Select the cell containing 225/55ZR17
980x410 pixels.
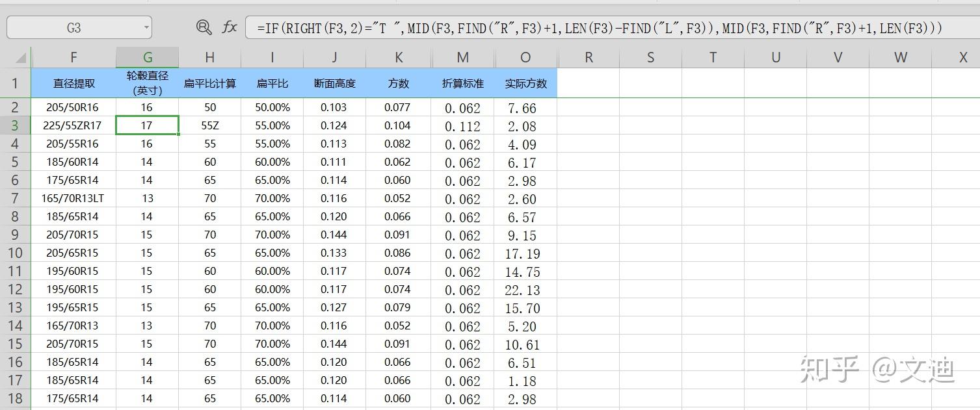[x=73, y=125]
